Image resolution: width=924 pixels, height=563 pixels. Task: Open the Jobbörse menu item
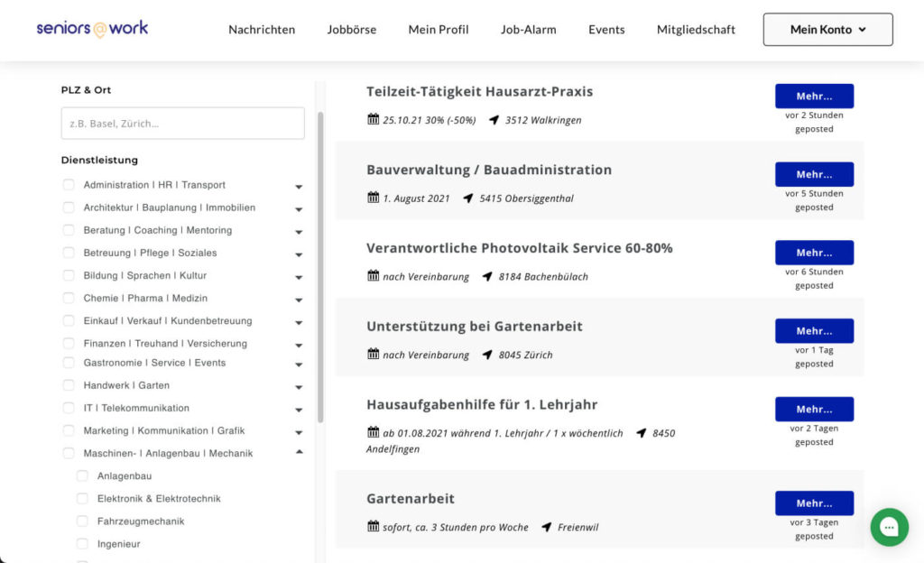pyautogui.click(x=352, y=30)
